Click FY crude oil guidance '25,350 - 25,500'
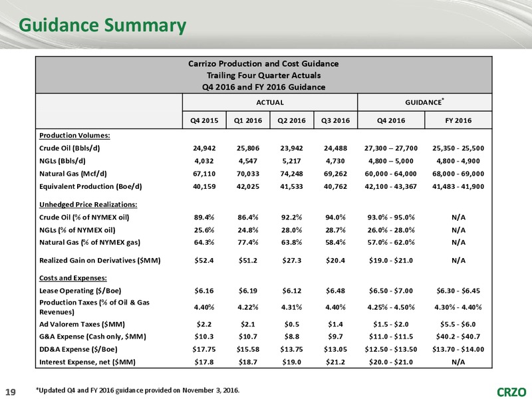Screen dimensions: 532x399 pyautogui.click(x=458, y=148)
